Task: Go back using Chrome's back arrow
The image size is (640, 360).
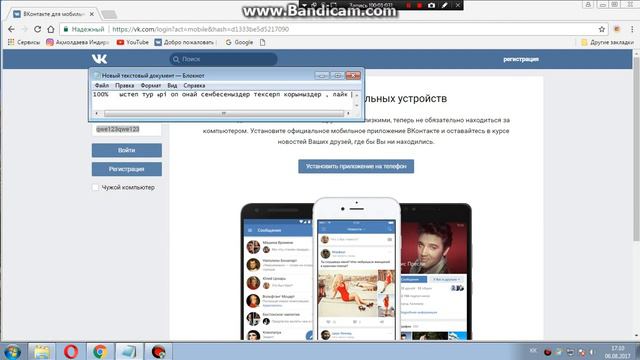Action: (11, 29)
